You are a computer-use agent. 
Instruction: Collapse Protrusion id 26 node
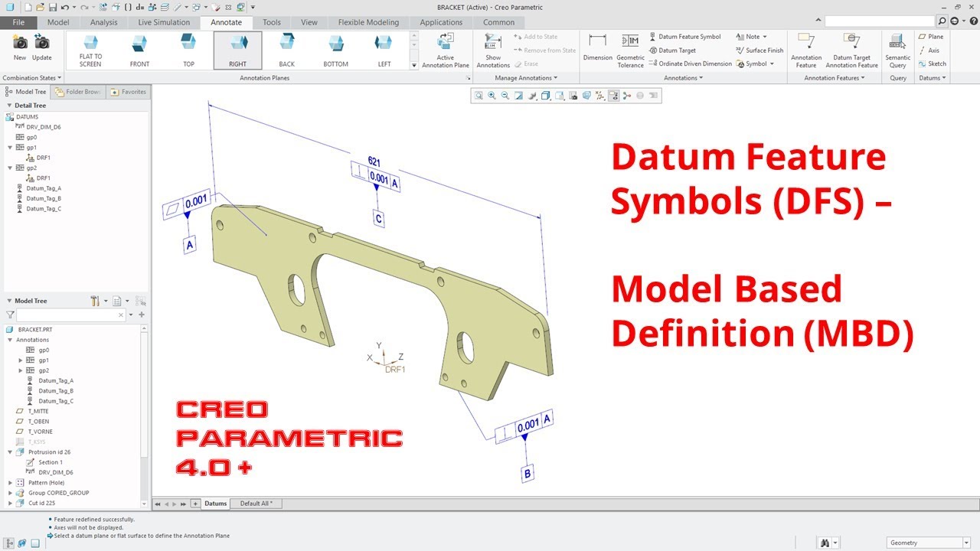11,452
